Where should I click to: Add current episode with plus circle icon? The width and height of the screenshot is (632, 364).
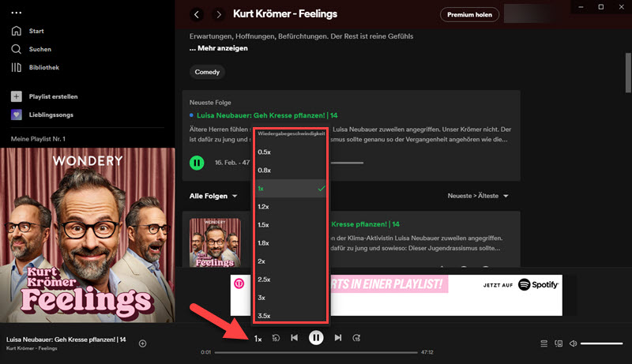tap(143, 343)
